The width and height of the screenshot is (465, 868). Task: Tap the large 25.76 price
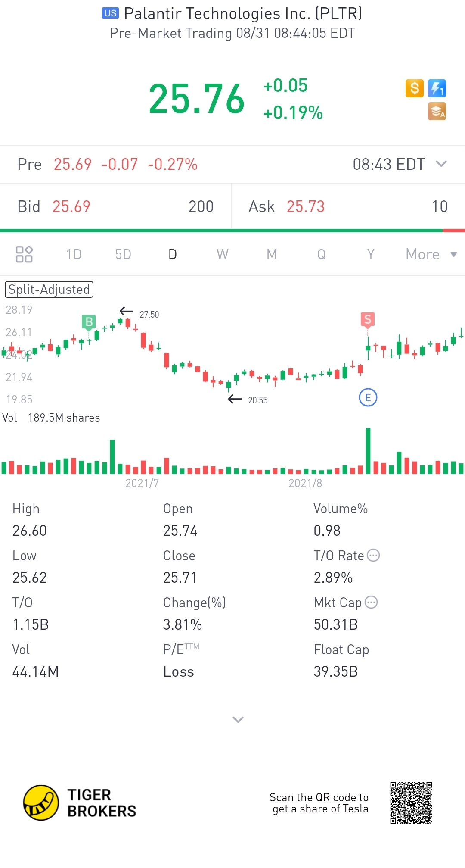197,99
